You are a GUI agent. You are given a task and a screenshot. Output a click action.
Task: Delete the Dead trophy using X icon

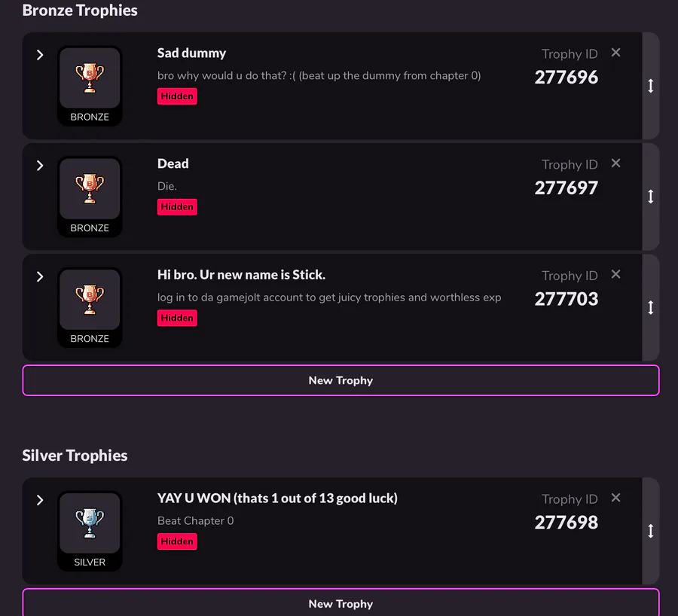tap(615, 163)
